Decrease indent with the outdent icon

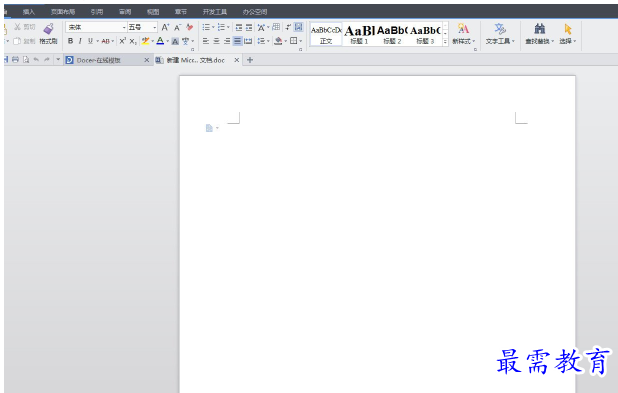pos(239,27)
